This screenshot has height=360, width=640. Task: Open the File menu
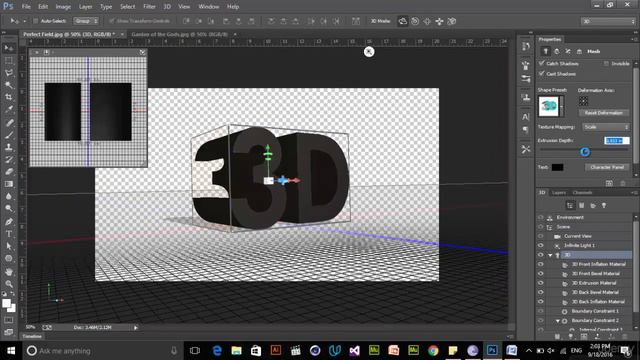pos(26,7)
